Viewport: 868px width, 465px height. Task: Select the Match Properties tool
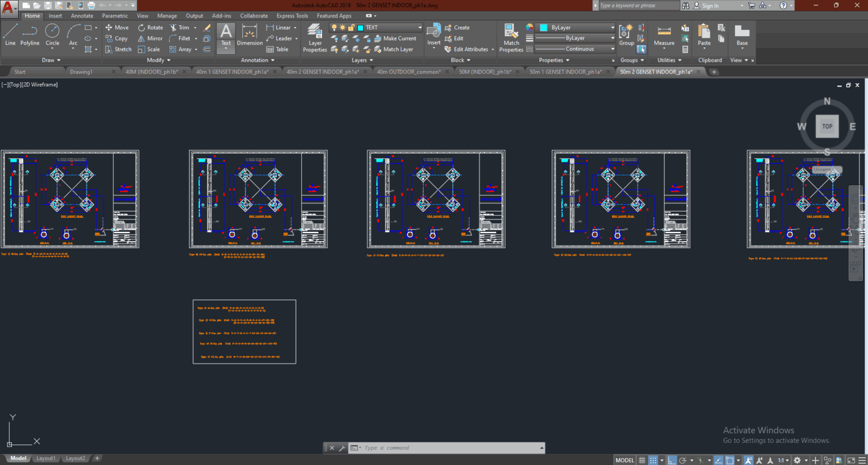pyautogui.click(x=510, y=37)
